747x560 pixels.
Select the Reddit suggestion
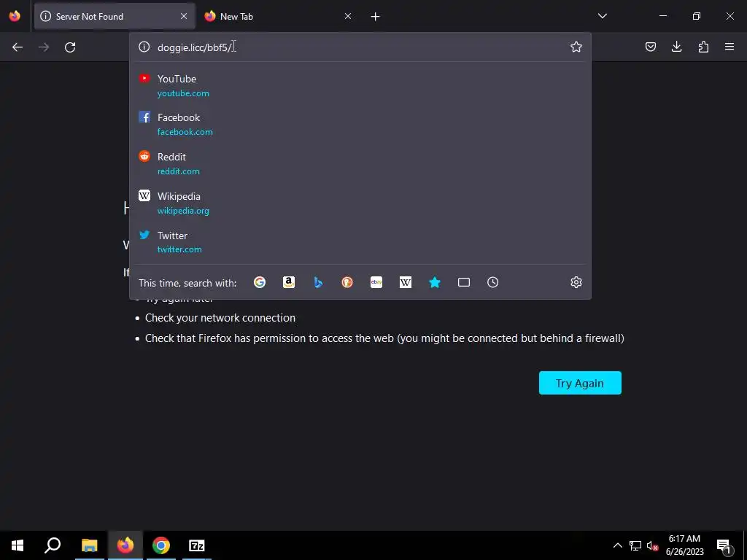tap(360, 163)
